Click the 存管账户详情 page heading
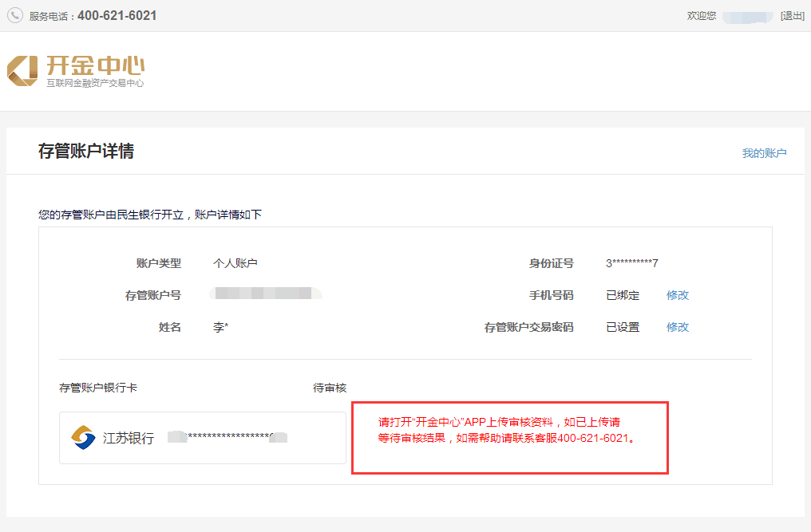811x532 pixels. click(x=86, y=152)
